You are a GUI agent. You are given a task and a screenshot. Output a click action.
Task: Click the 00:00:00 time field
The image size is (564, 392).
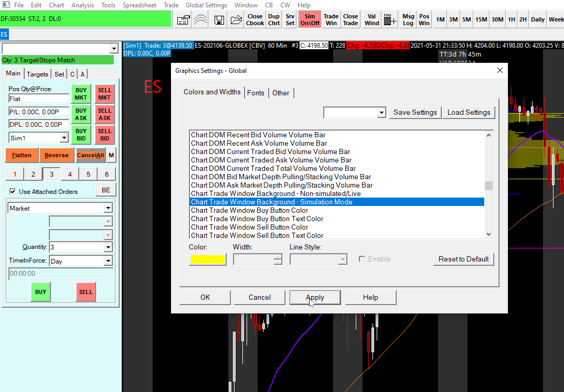click(60, 274)
